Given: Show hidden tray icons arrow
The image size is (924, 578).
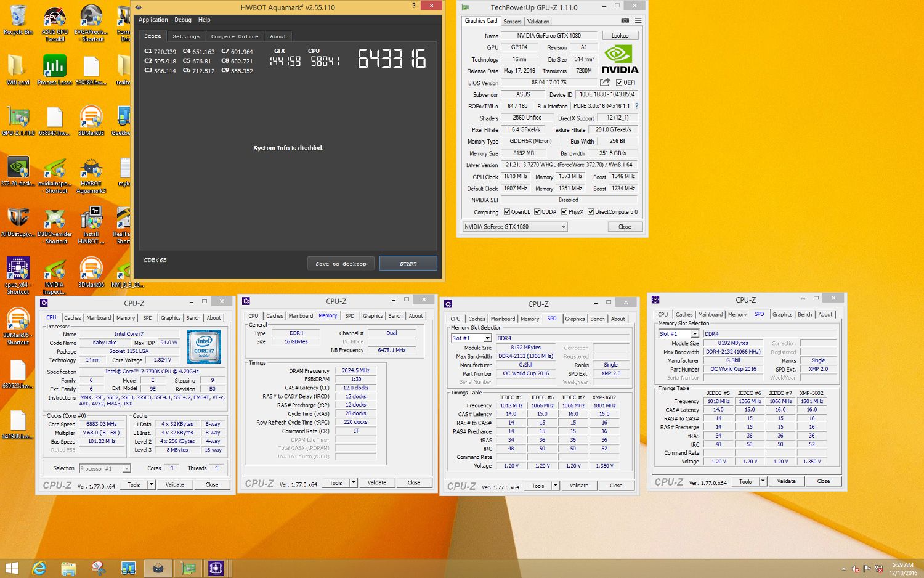Looking at the screenshot, I should pyautogui.click(x=844, y=569).
